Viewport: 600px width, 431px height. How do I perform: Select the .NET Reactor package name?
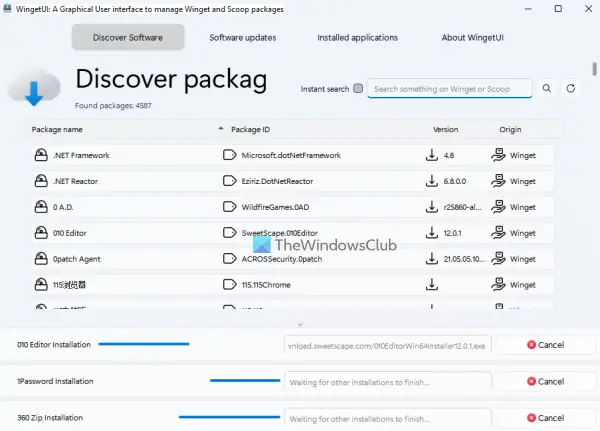tap(75, 181)
